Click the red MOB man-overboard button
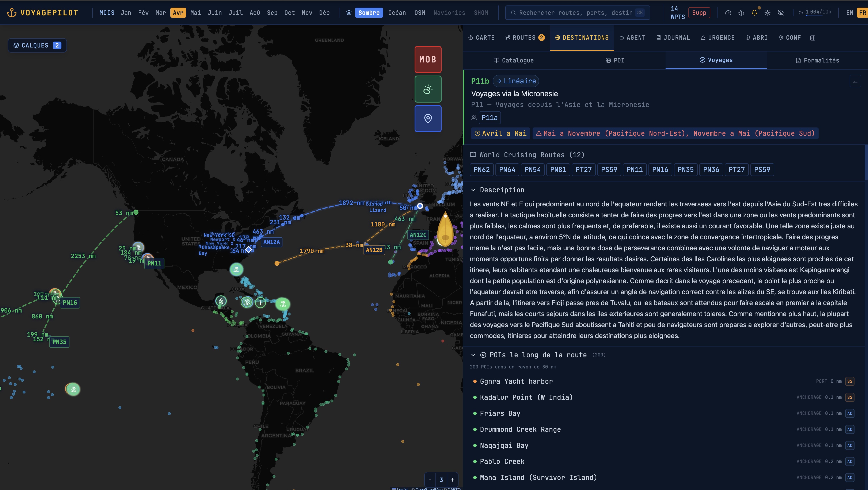The height and width of the screenshot is (490, 868). click(x=428, y=59)
